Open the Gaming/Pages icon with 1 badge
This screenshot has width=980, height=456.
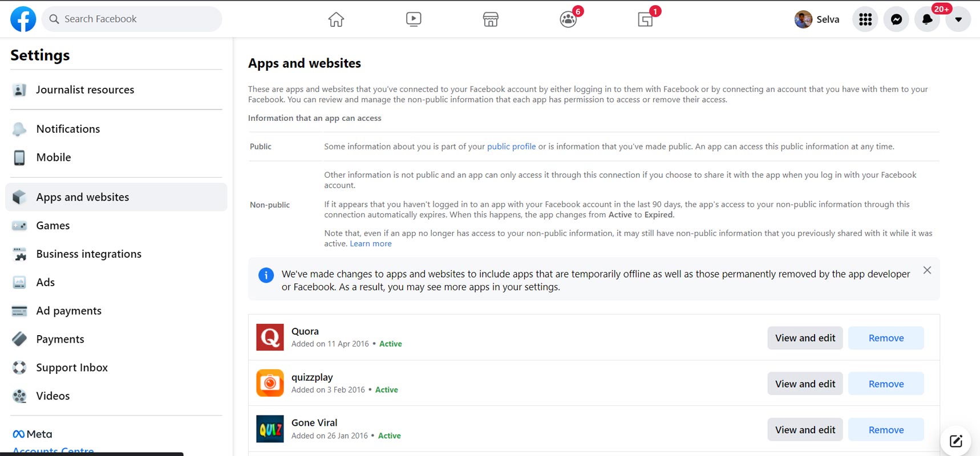point(646,19)
